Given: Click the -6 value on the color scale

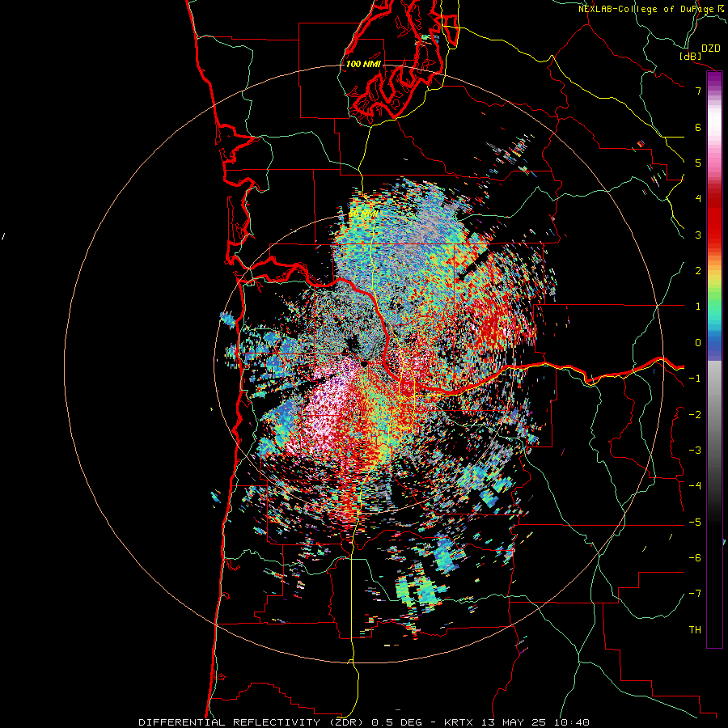Looking at the screenshot, I should point(695,558).
